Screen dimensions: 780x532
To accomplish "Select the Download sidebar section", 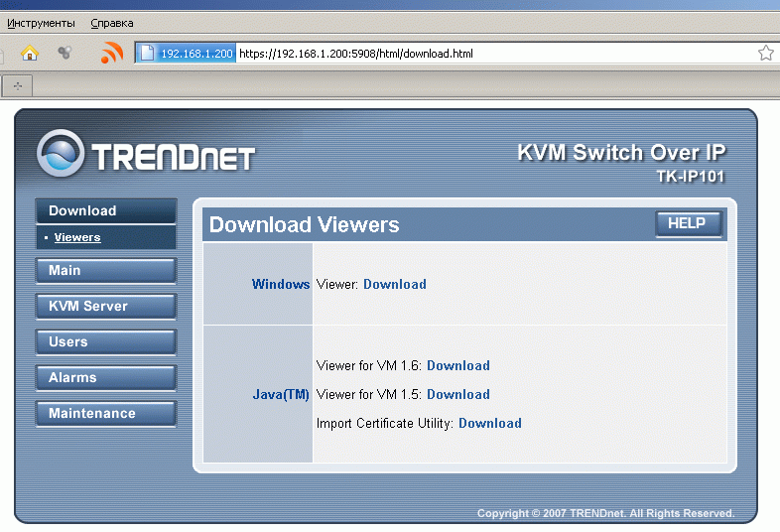I will [106, 211].
